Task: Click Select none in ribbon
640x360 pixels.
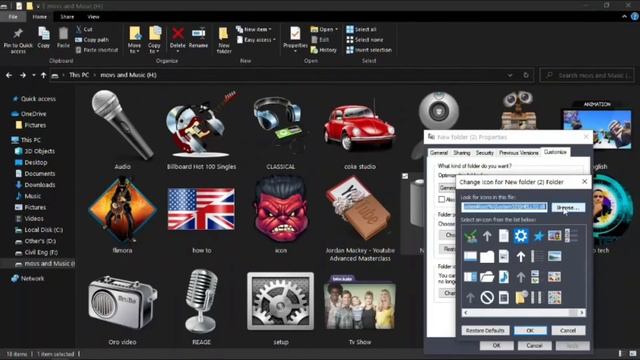Action: 364,40
